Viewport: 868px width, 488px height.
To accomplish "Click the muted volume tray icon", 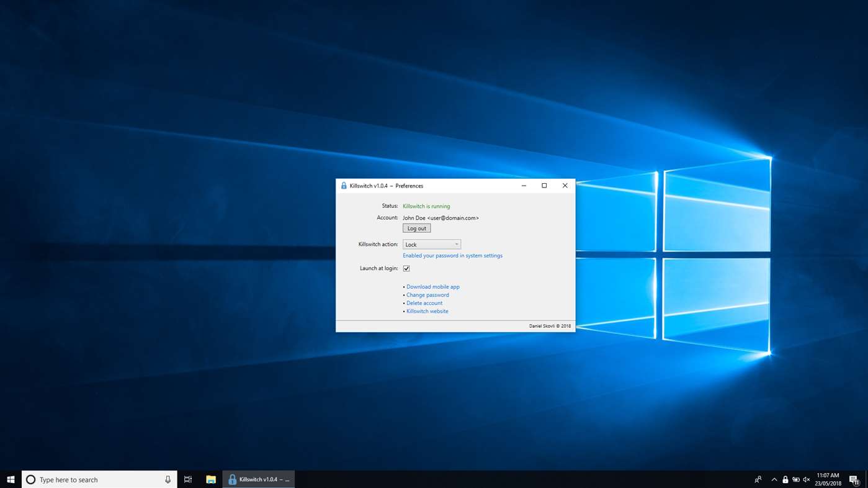I will pos(807,480).
